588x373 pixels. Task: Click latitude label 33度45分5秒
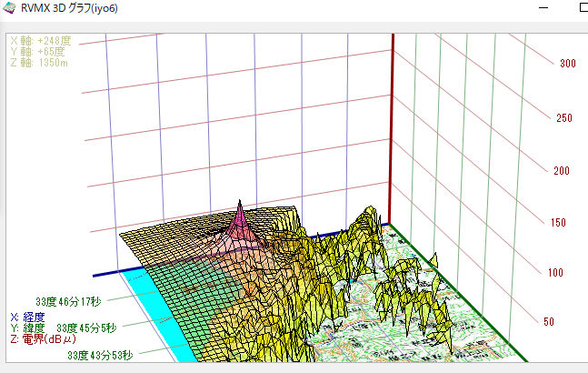coord(85,328)
